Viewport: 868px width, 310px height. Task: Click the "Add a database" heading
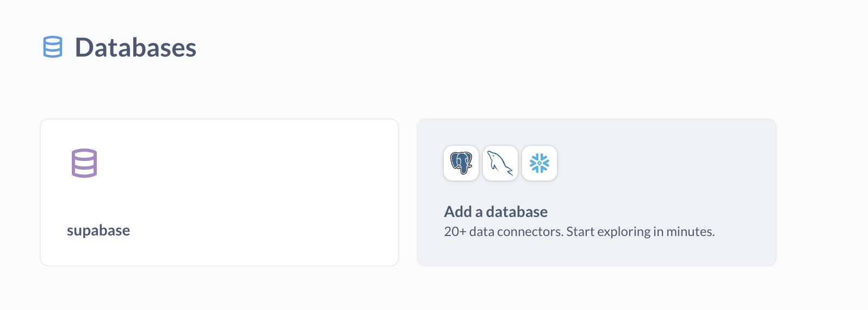[x=495, y=212]
